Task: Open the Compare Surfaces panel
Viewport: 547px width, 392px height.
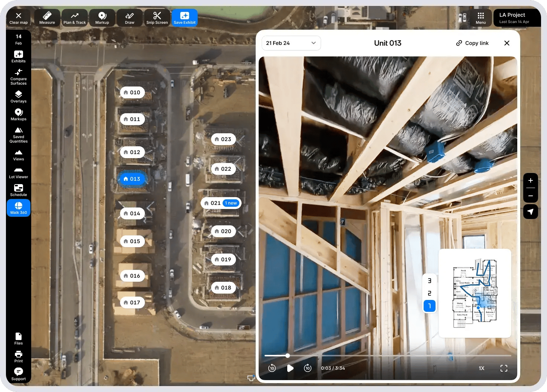Action: [19, 76]
